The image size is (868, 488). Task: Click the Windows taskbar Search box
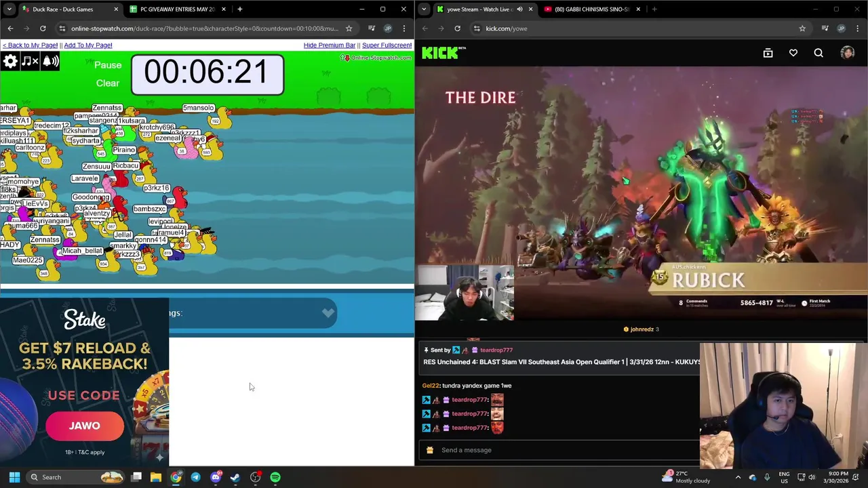pos(76,477)
